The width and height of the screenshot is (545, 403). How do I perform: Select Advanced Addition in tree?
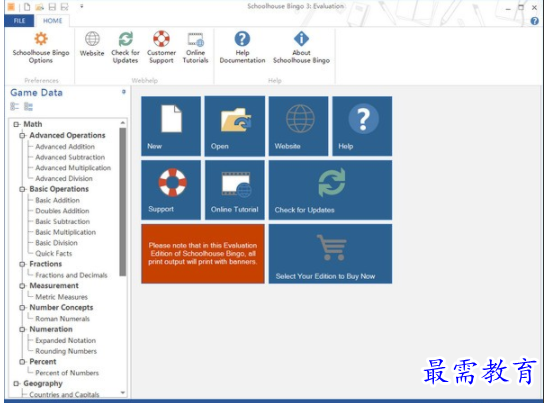click(x=65, y=147)
